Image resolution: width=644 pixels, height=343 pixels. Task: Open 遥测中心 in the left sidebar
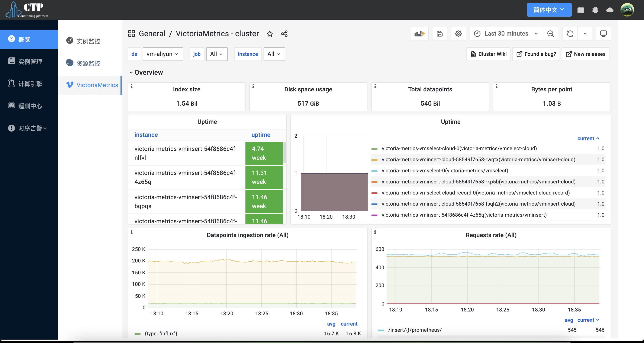(29, 106)
